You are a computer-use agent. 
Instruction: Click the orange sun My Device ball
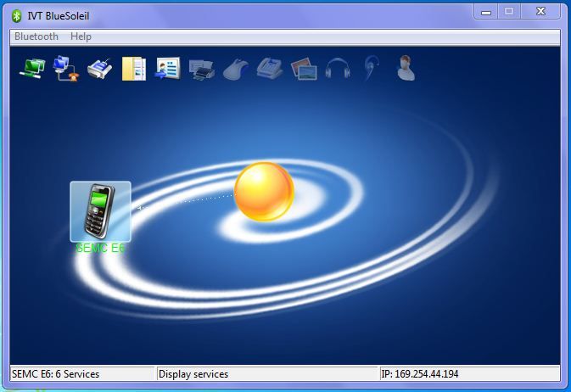pos(264,192)
